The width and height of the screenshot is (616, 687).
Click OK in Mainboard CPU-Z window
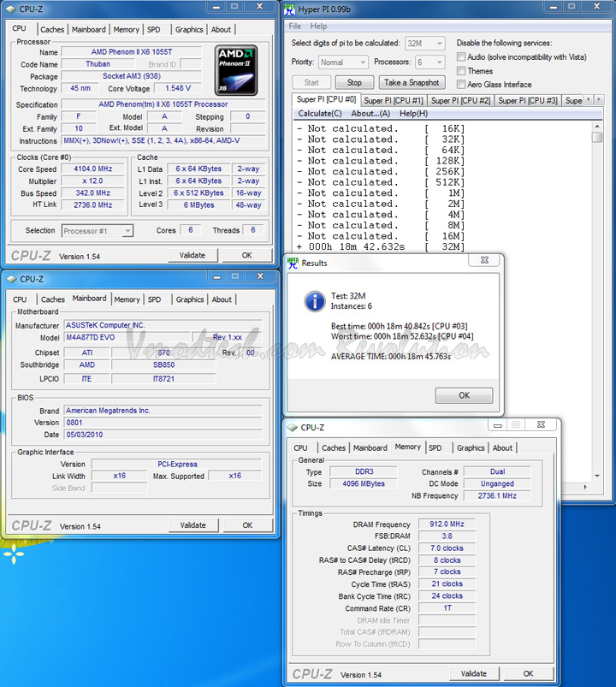248,525
